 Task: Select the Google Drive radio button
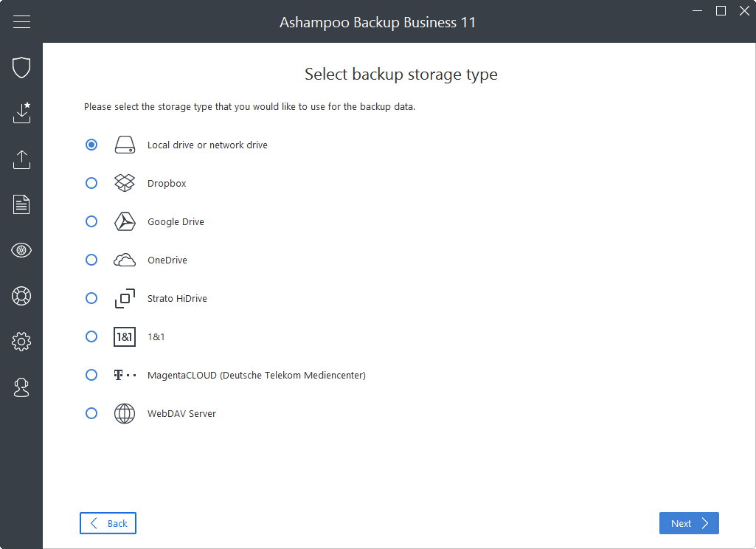tap(91, 221)
